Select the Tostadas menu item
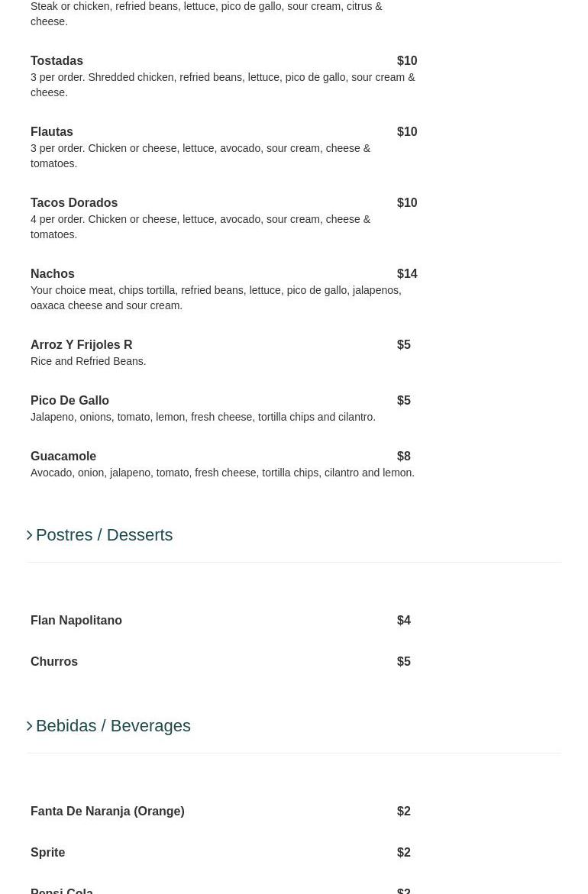Viewport: 588px width, 894px height. tap(57, 61)
